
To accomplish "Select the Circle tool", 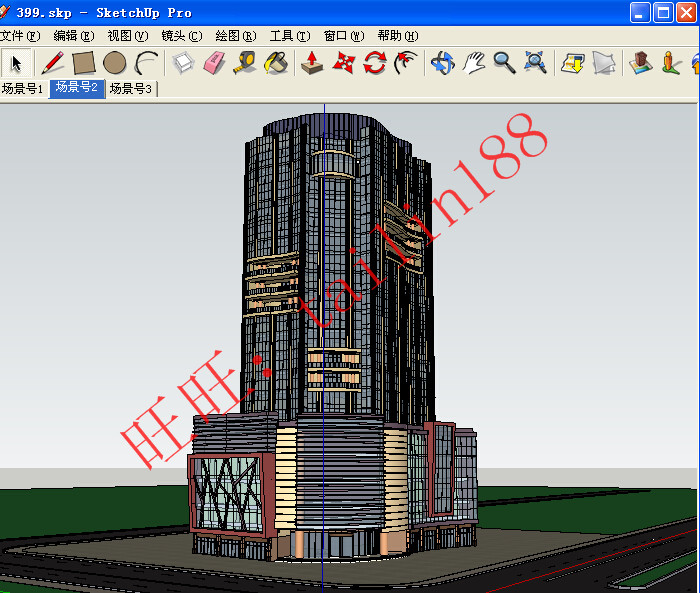I will click(x=114, y=63).
